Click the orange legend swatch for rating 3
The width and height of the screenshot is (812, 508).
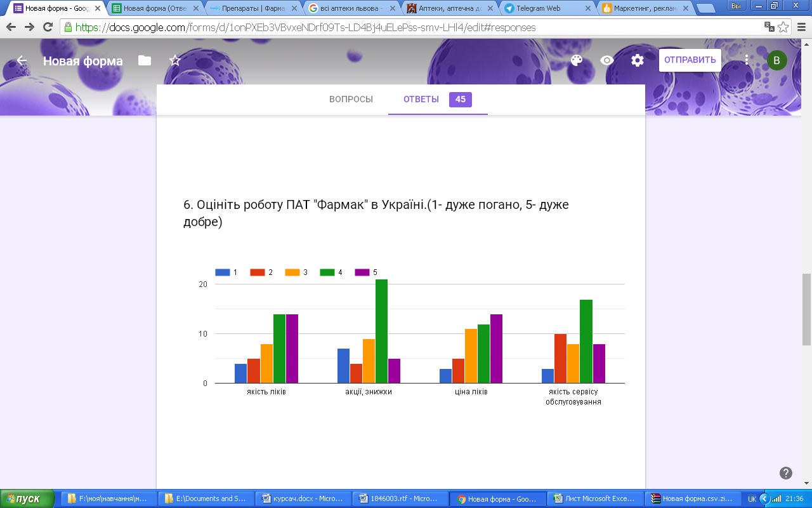coord(292,272)
